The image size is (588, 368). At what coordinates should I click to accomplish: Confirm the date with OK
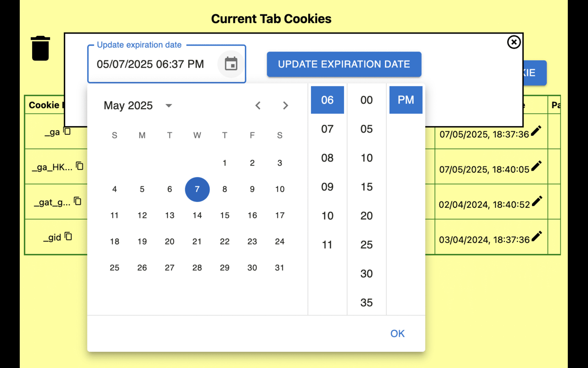pos(397,333)
